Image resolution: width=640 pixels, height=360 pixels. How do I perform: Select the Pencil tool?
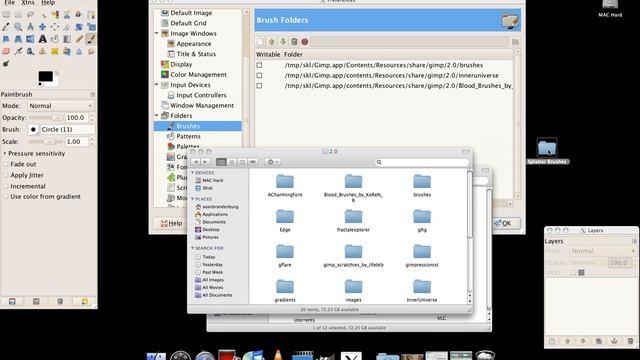(79, 39)
